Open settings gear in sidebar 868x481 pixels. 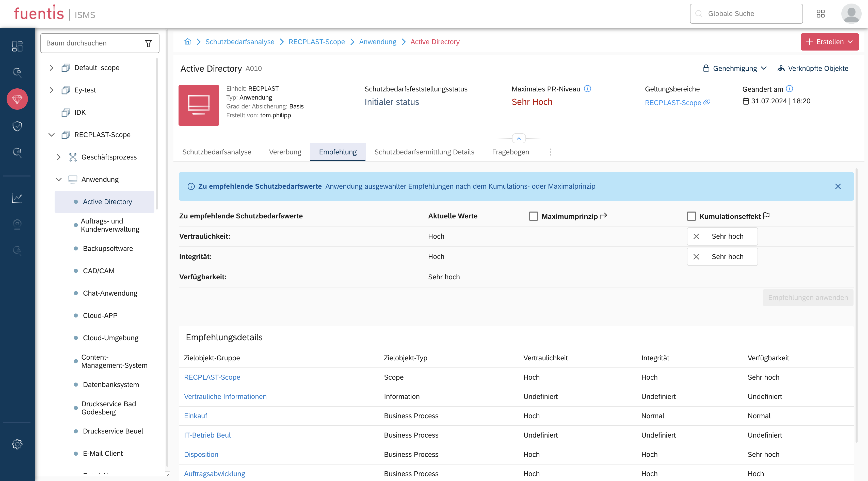tap(17, 444)
